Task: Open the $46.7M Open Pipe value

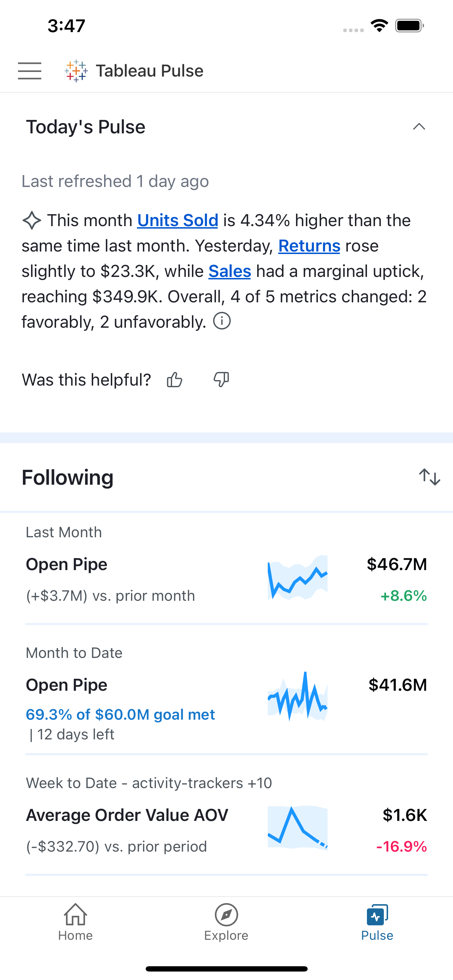Action: (397, 564)
